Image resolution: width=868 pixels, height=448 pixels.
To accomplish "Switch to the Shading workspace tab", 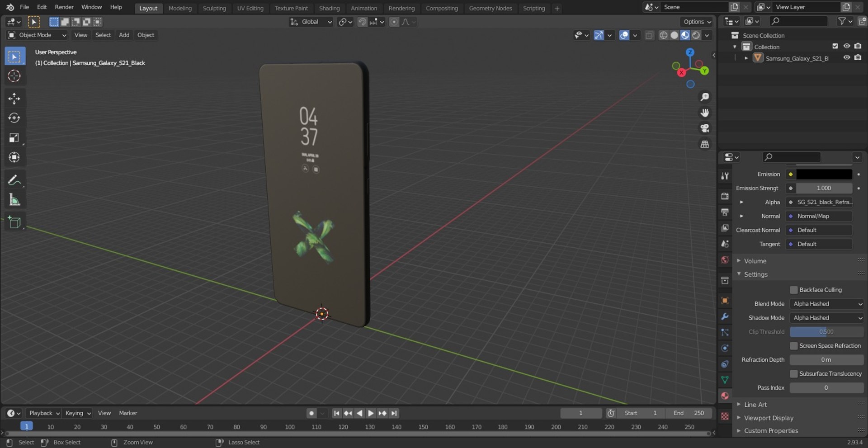I will pyautogui.click(x=329, y=8).
